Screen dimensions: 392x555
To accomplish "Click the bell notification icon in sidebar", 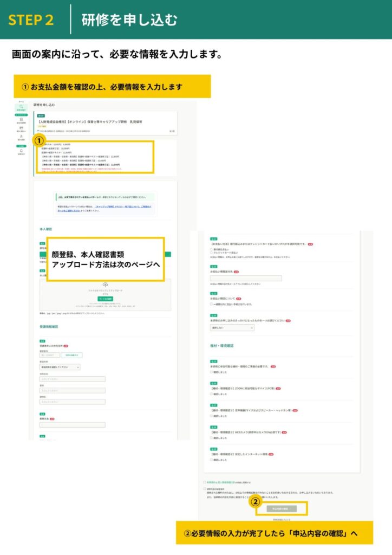I will pyautogui.click(x=21, y=150).
